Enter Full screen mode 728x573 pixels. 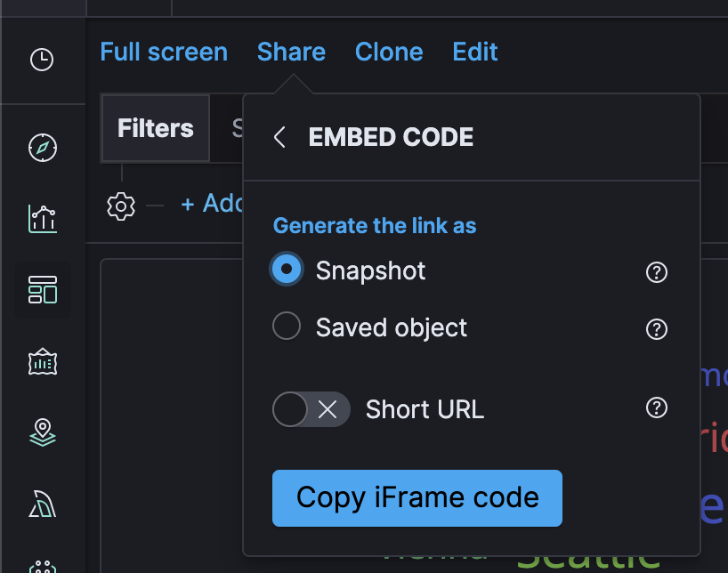click(x=164, y=52)
